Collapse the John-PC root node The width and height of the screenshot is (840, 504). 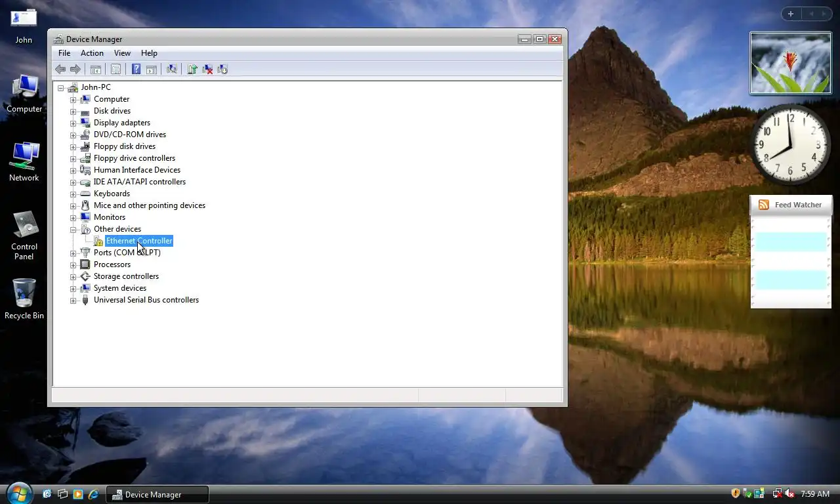click(x=61, y=87)
